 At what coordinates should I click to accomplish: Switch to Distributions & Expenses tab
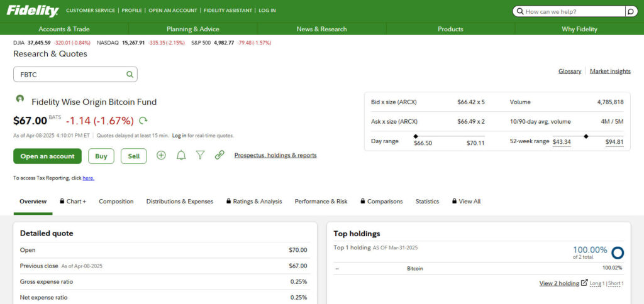coord(179,202)
